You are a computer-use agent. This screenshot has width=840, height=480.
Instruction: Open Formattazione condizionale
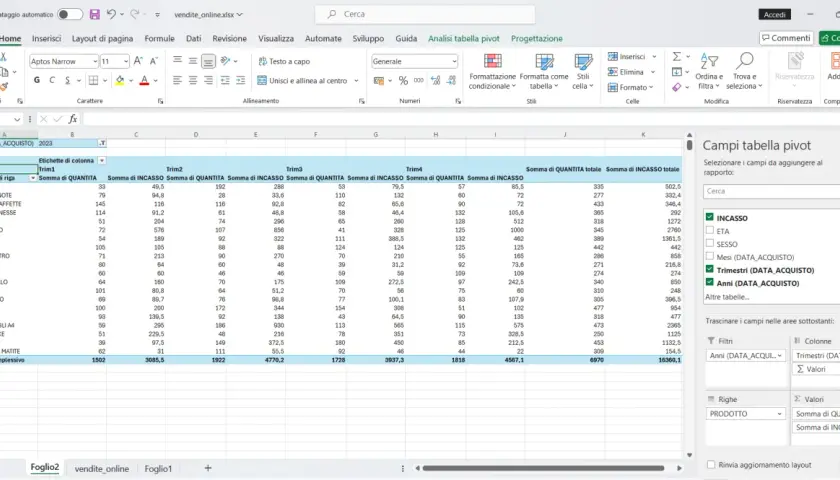click(492, 72)
